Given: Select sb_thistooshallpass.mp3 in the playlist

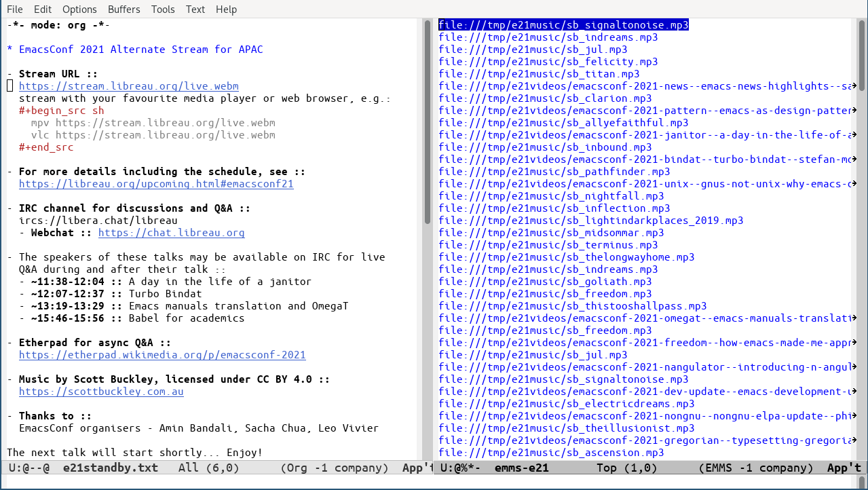Looking at the screenshot, I should point(572,306).
